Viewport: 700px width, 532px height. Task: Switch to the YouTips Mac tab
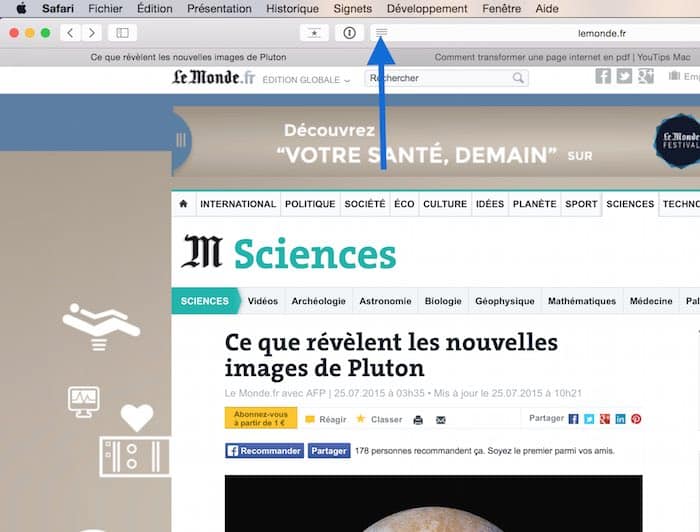[562, 57]
